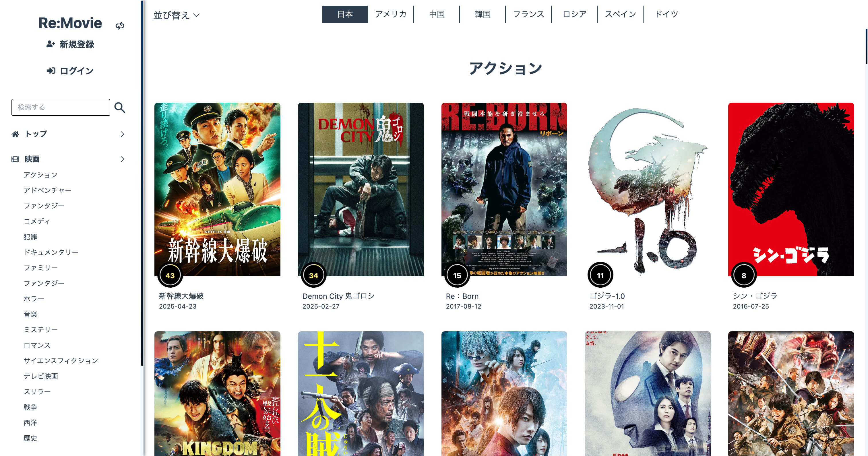Switch to the 中国 tab
Screen dimensions: 868x456
pyautogui.click(x=437, y=14)
